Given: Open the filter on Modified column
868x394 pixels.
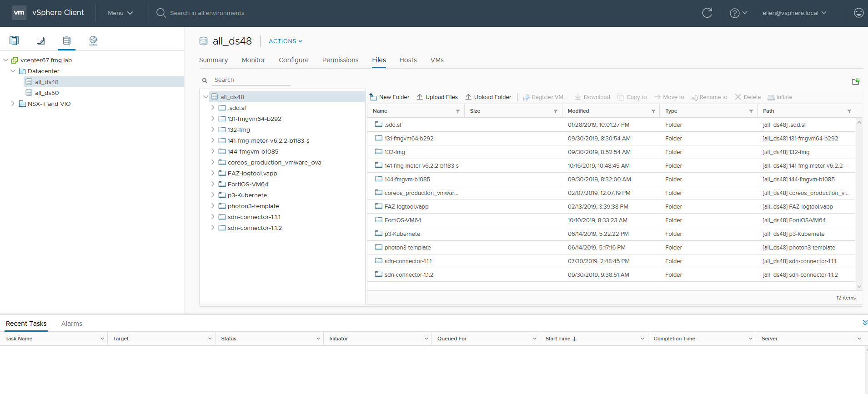Looking at the screenshot, I should tap(653, 111).
